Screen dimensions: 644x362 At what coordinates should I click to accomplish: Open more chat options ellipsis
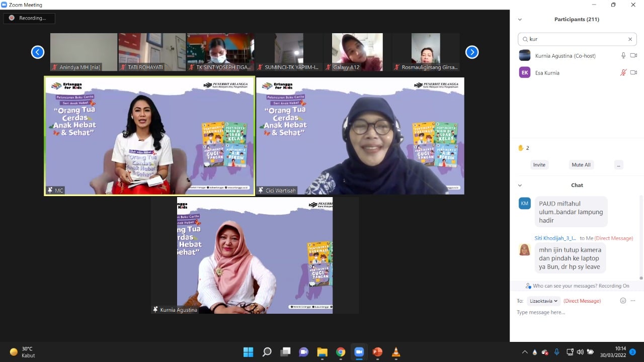click(633, 301)
